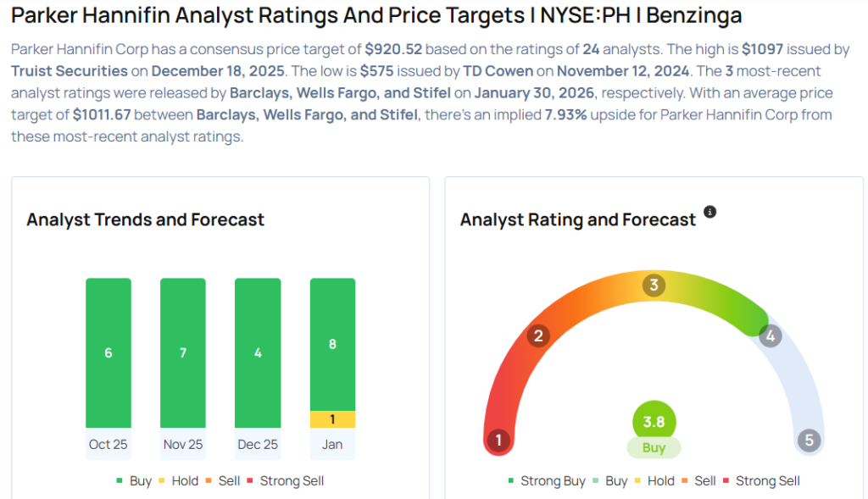Click gauge marker number 3
The width and height of the screenshot is (868, 499).
654,285
